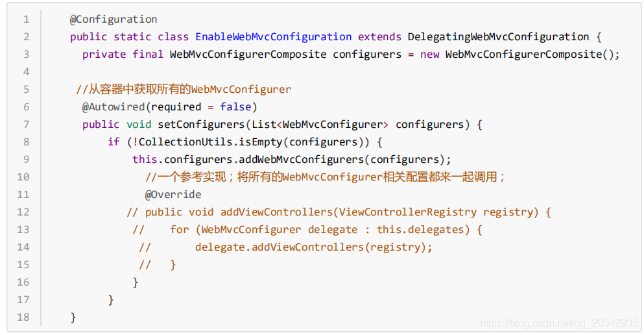Click the WebMvcConfigurerComposite type declaration on line 3

coord(248,55)
